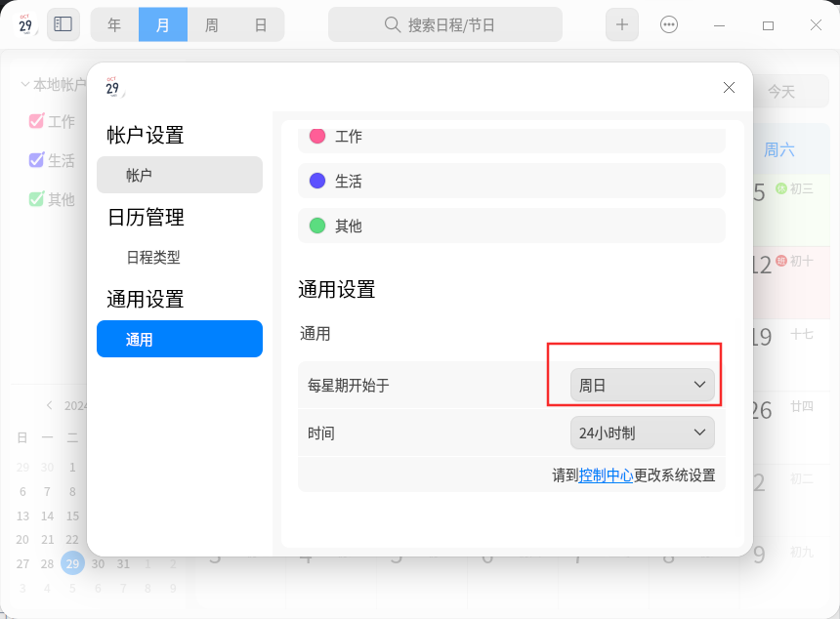The image size is (840, 619).
Task: Select 通用 in settings sidebar
Action: click(180, 339)
